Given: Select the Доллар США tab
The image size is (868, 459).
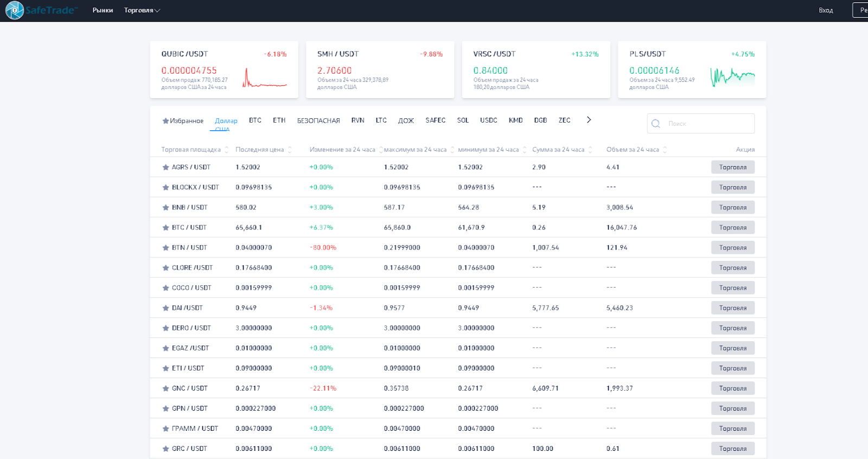Looking at the screenshot, I should click(226, 124).
